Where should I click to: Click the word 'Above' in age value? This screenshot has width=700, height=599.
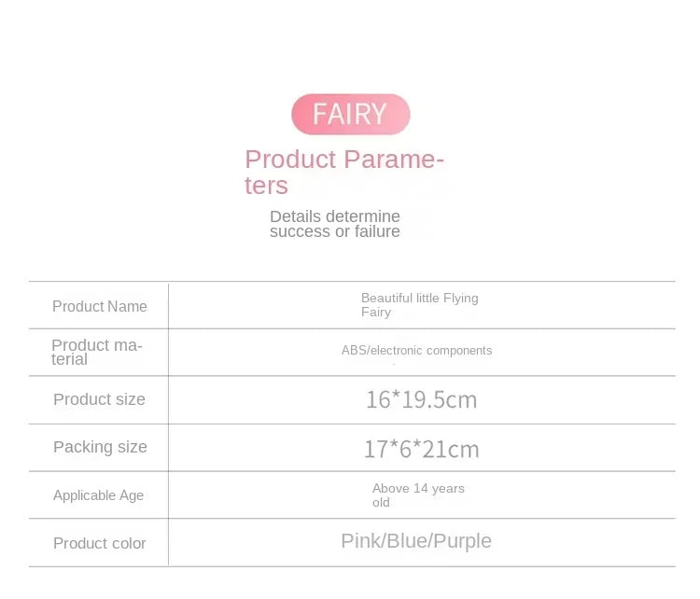pos(390,489)
